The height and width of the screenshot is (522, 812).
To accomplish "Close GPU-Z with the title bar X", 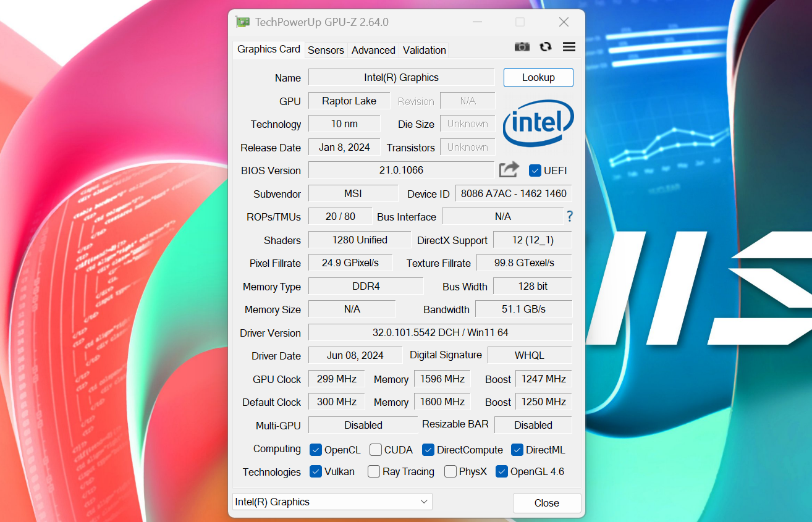I will pyautogui.click(x=564, y=22).
